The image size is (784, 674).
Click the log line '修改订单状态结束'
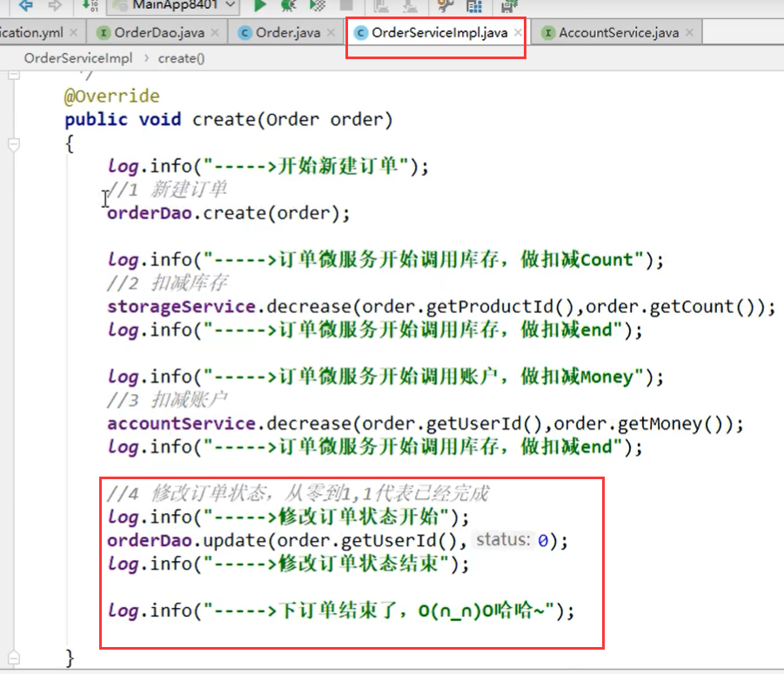(x=289, y=564)
